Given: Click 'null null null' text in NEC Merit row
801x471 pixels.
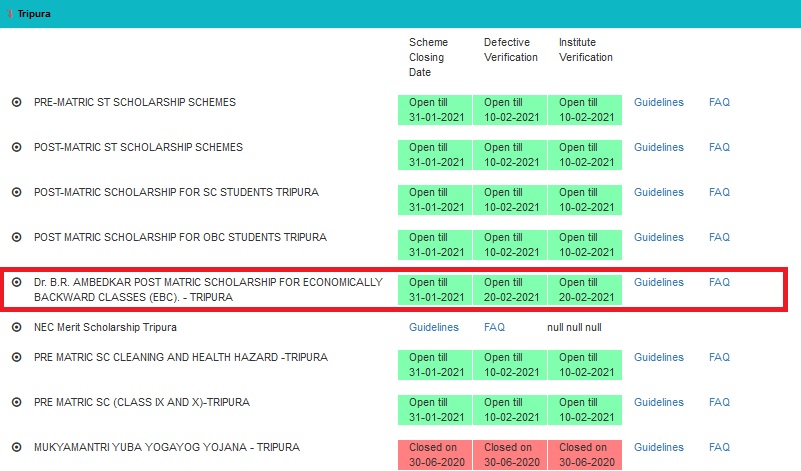Looking at the screenshot, I should tap(574, 327).
